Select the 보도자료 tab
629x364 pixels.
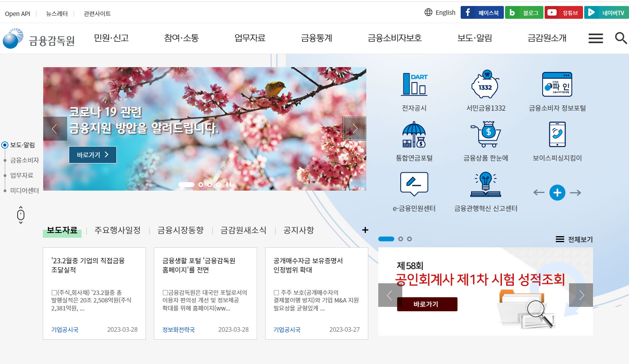point(62,230)
